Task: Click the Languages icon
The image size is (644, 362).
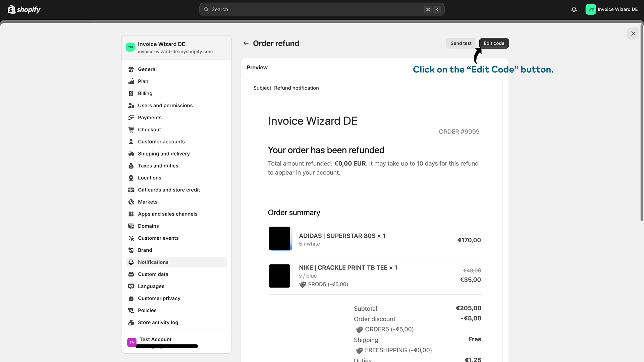Action: tap(131, 287)
